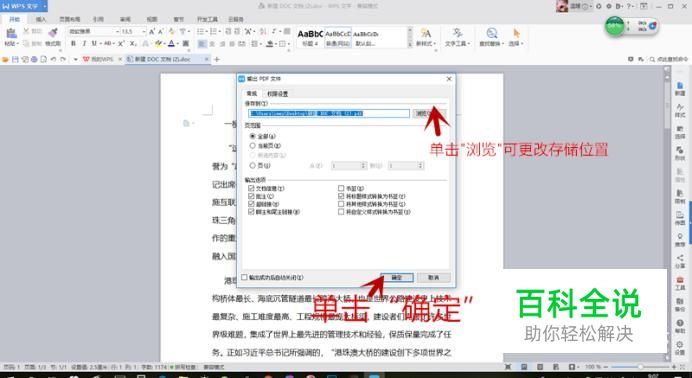Click the red toolbox icon in right sidebar
This screenshot has height=378, width=692.
coord(680,280)
